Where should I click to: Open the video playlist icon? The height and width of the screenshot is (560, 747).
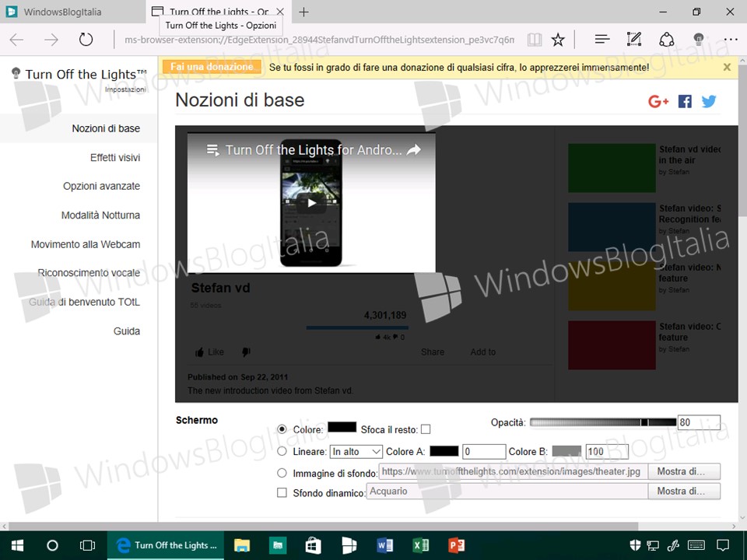coord(213,150)
